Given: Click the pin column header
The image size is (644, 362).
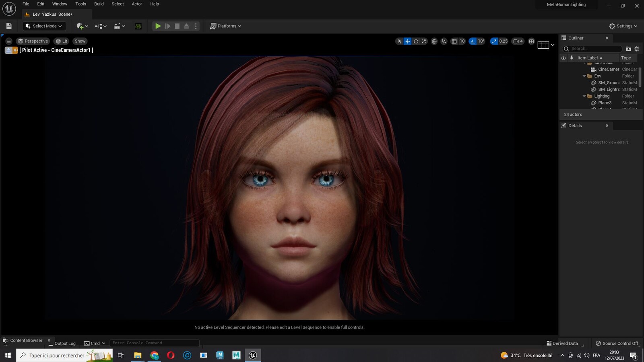Looking at the screenshot, I should pos(571,58).
